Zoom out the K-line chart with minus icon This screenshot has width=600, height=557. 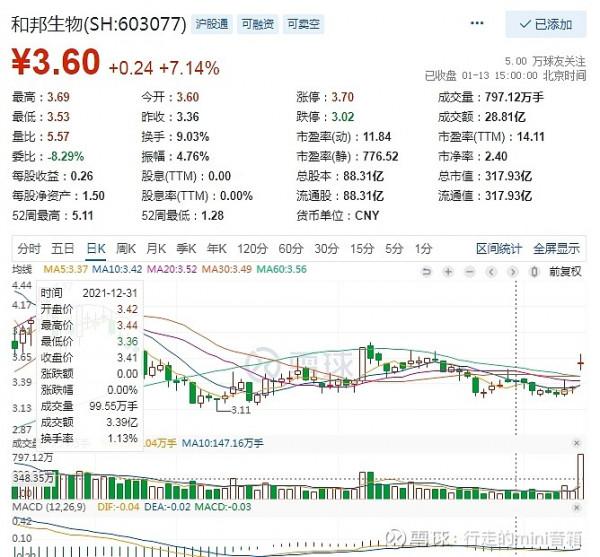(x=469, y=271)
